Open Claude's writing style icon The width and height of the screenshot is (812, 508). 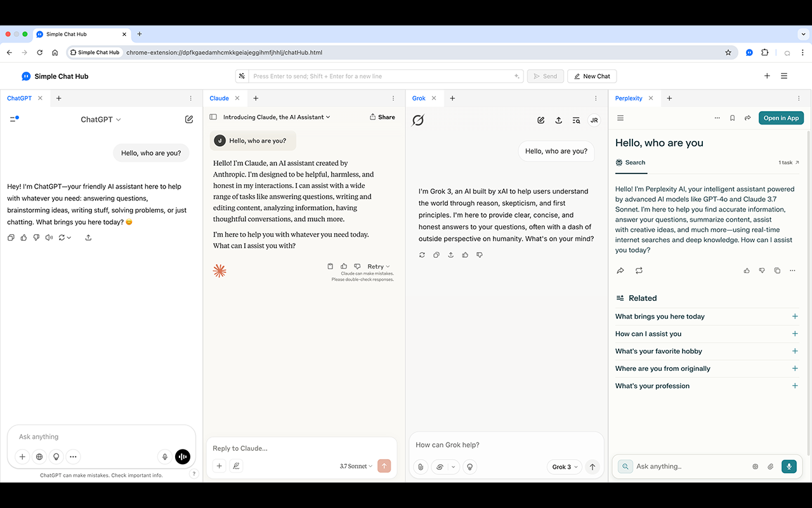click(x=236, y=466)
